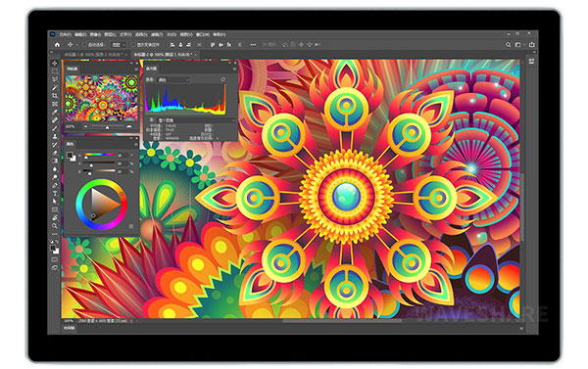
Task: Select the Hand tool
Action: [x=55, y=218]
